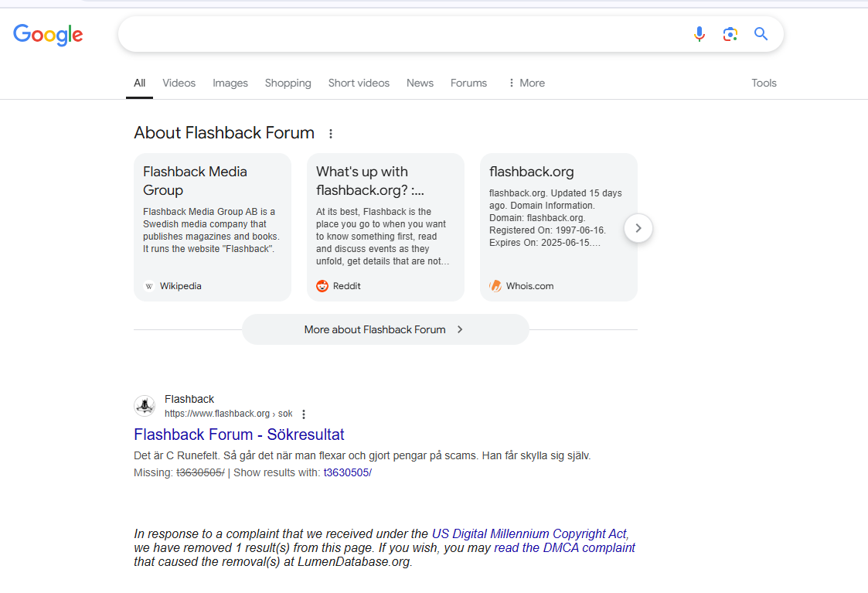
Task: Click the blue magnifier search icon
Action: click(x=761, y=34)
